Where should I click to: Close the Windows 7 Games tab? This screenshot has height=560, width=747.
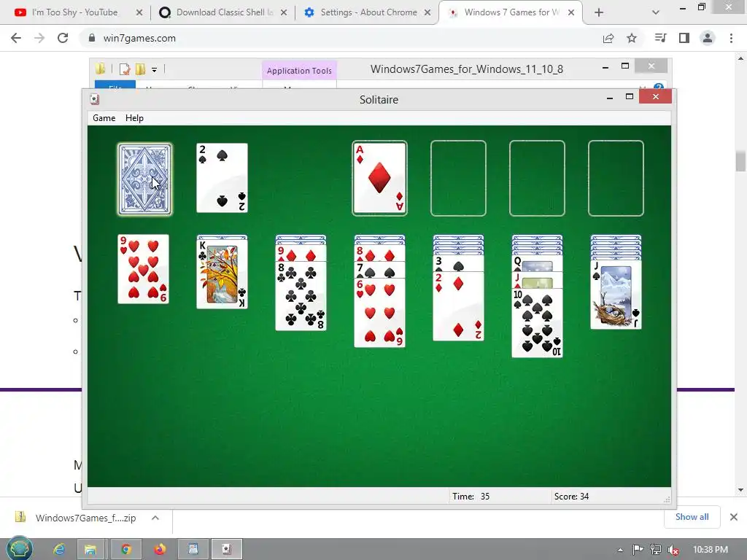[570, 12]
